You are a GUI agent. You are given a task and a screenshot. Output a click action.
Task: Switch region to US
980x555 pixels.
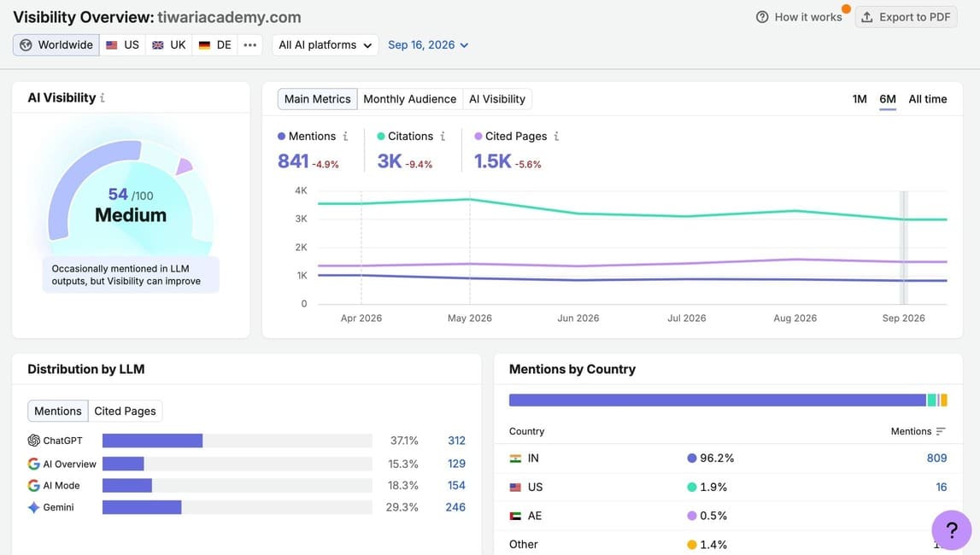122,45
